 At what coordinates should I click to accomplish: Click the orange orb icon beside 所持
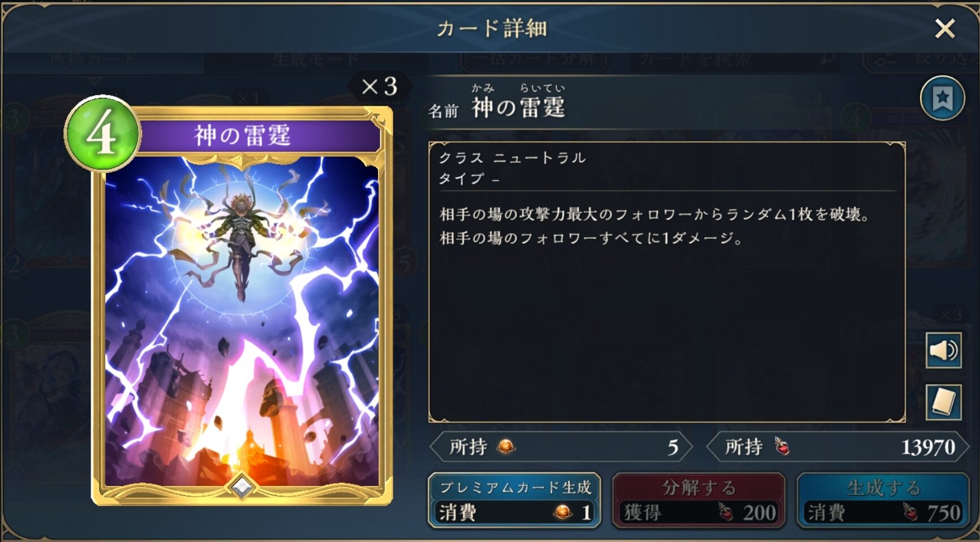(506, 447)
